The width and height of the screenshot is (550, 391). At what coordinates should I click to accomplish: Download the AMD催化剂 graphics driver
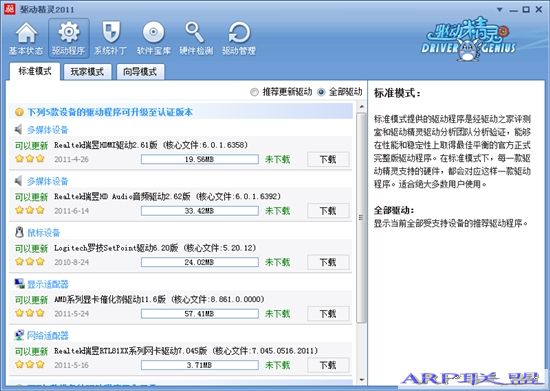(328, 314)
